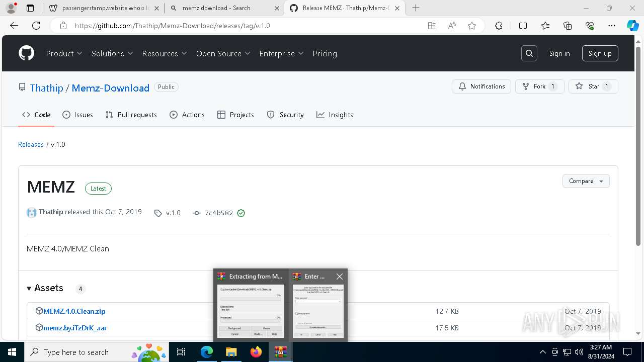Open the Compare dropdown
The width and height of the screenshot is (644, 362).
click(586, 181)
